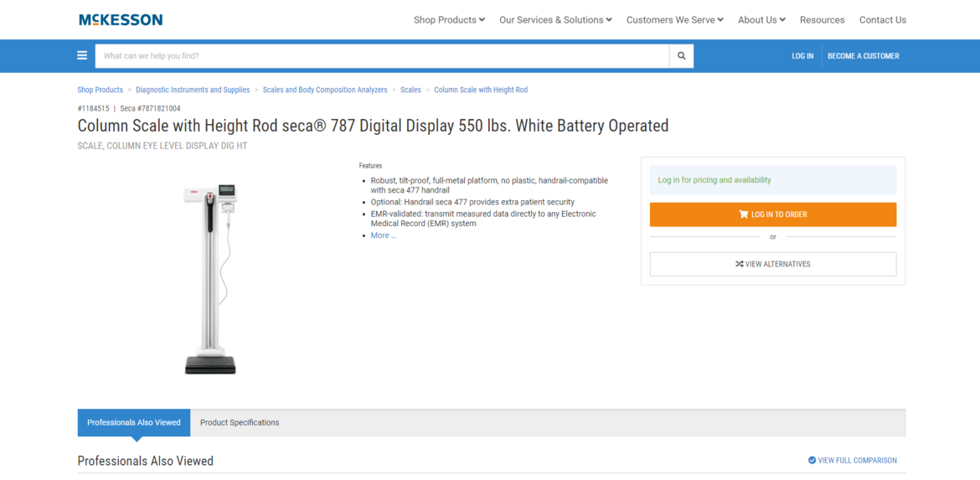Viewport: 980px width, 480px height.
Task: Switch to Product Specifications tab
Action: pos(240,422)
